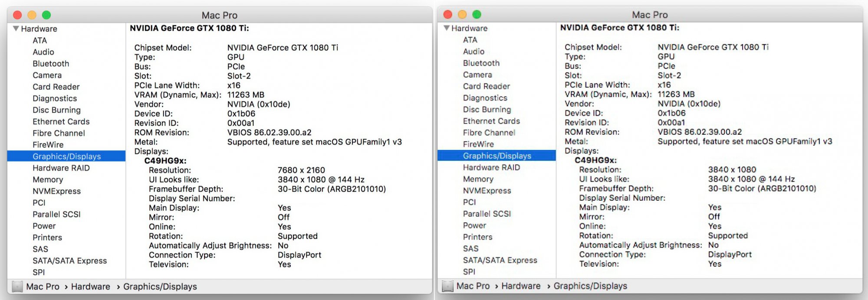Click Hardware in right window path bar
The image size is (868, 300).
[x=521, y=286]
